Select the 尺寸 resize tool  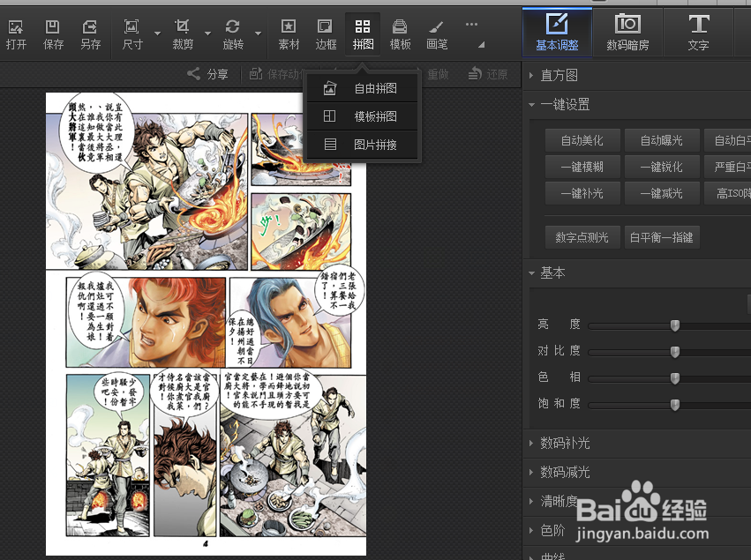click(132, 34)
